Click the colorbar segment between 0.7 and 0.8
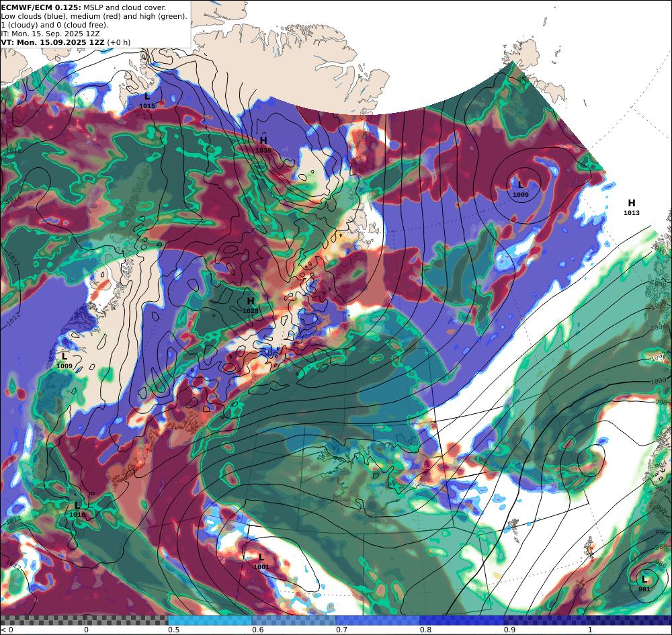672x635 pixels. coord(378,620)
